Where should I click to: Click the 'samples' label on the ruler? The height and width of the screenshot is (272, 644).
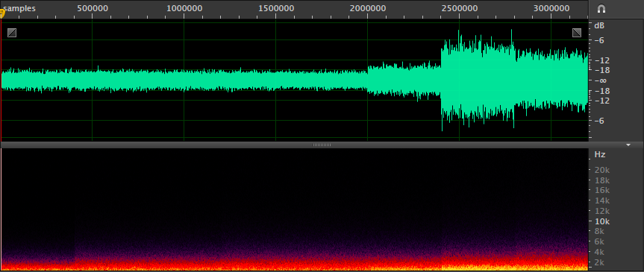coord(19,8)
